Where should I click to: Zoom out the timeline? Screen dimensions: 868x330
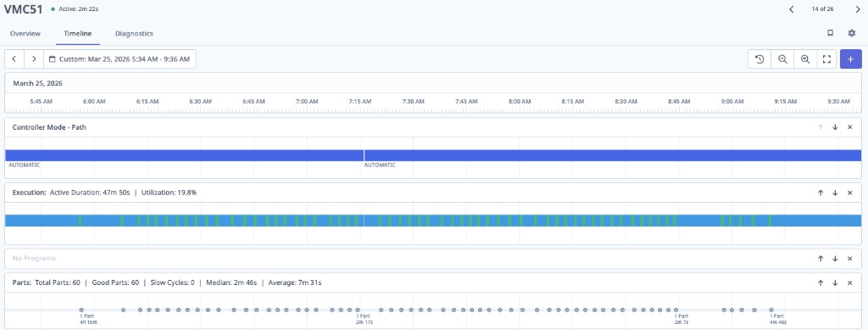click(x=782, y=59)
